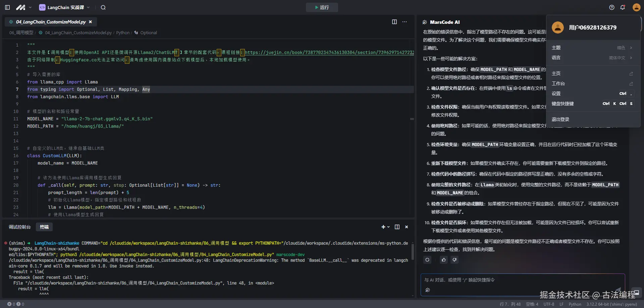The height and width of the screenshot is (308, 644).
Task: Switch to the 调试控制台 tab
Action: tap(19, 227)
